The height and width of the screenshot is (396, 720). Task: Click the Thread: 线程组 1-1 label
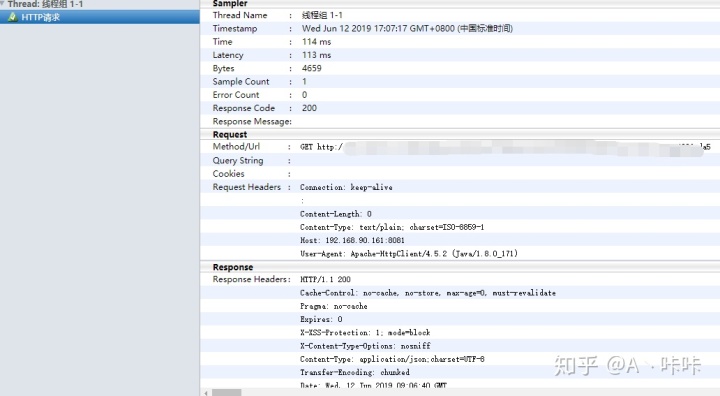[x=45, y=4]
